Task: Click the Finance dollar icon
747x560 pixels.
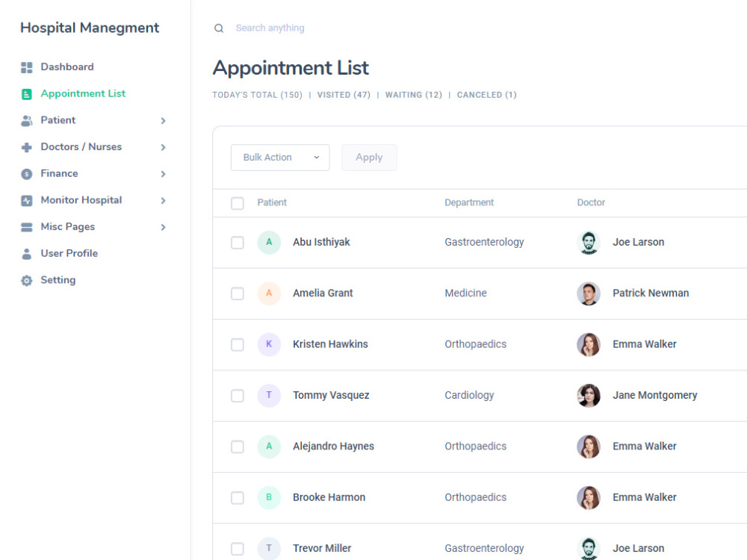Action: click(x=25, y=173)
